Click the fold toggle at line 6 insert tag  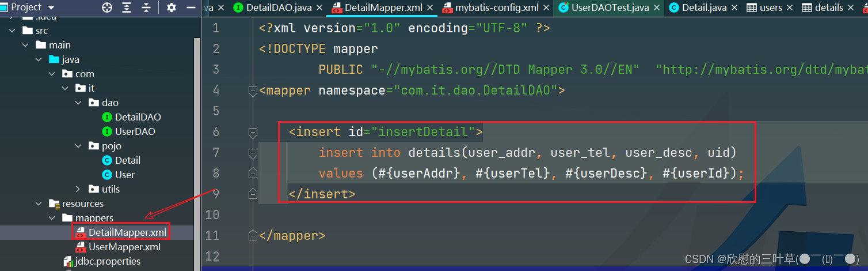coord(252,132)
